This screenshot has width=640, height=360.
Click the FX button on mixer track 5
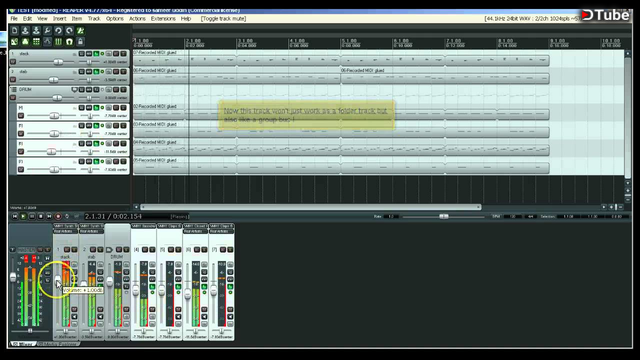(178, 287)
